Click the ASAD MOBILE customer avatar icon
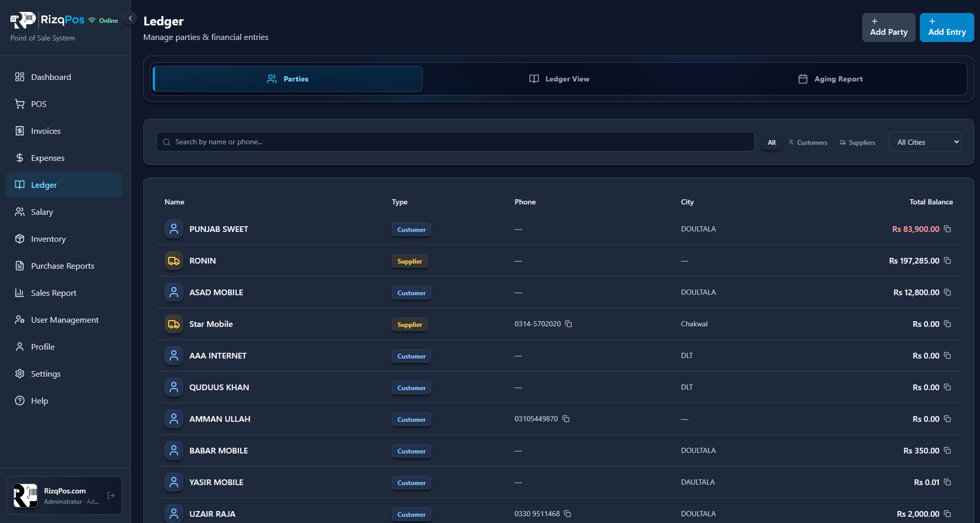The width and height of the screenshot is (980, 523). pyautogui.click(x=174, y=292)
